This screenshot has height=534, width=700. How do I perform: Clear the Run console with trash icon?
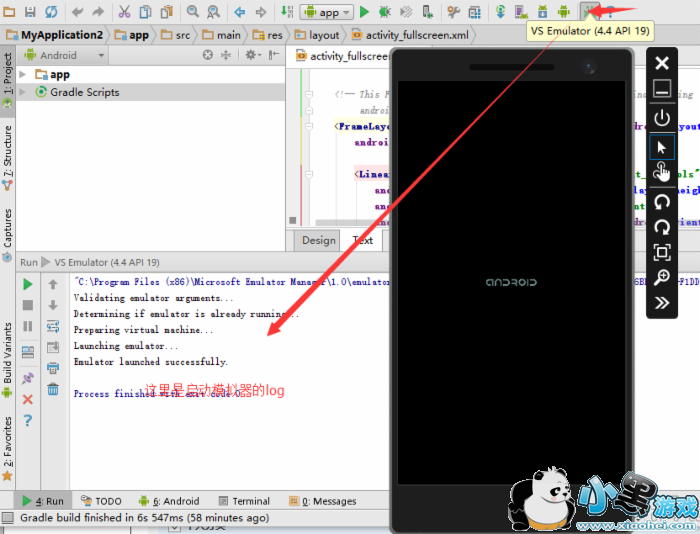[53, 389]
